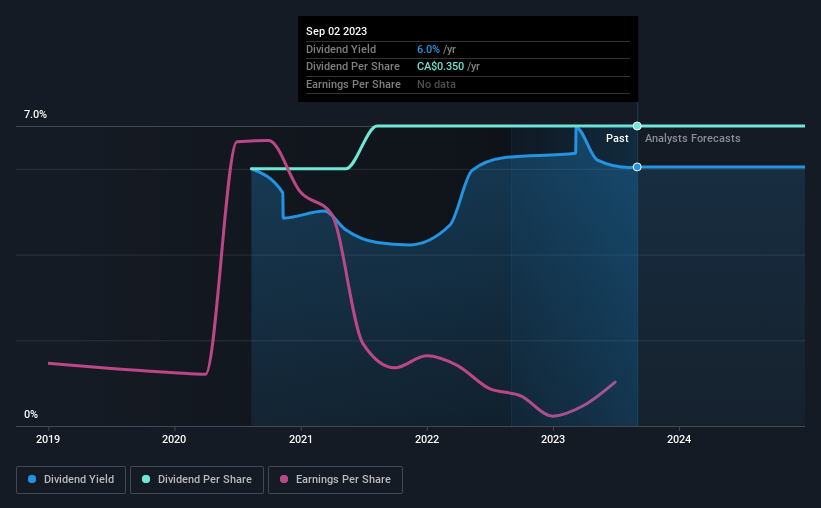The width and height of the screenshot is (821, 508).
Task: Toggle the Dividend Per Share legend button
Action: [x=197, y=480]
